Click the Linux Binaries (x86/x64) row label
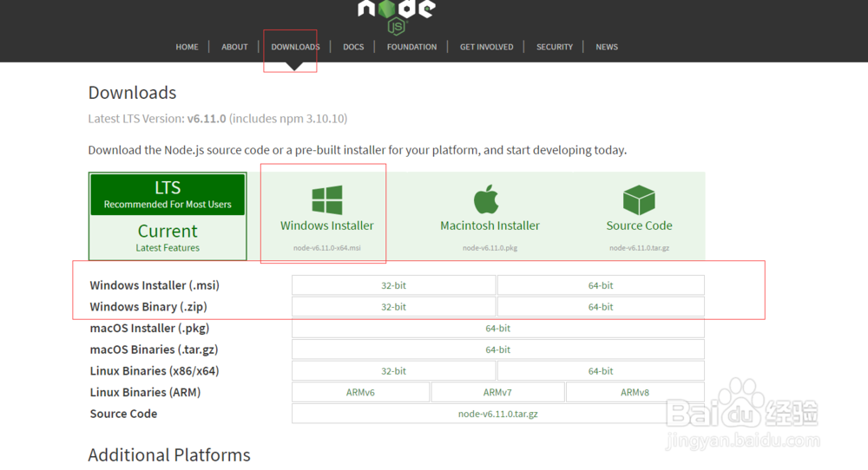 coord(155,371)
